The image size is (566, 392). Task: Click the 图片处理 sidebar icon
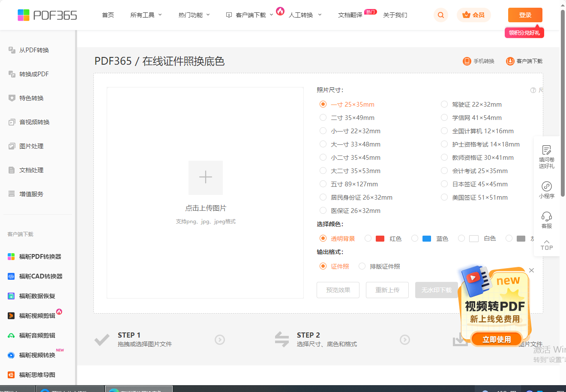tap(12, 146)
